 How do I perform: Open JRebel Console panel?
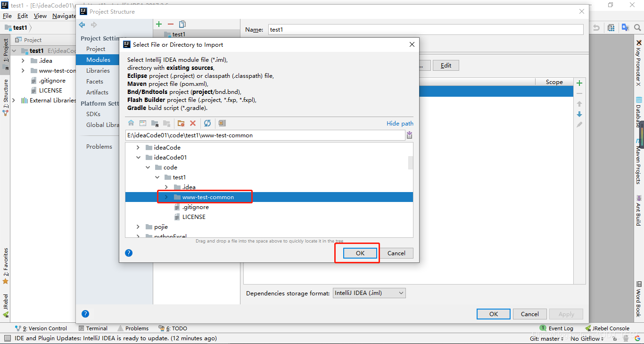pyautogui.click(x=607, y=328)
